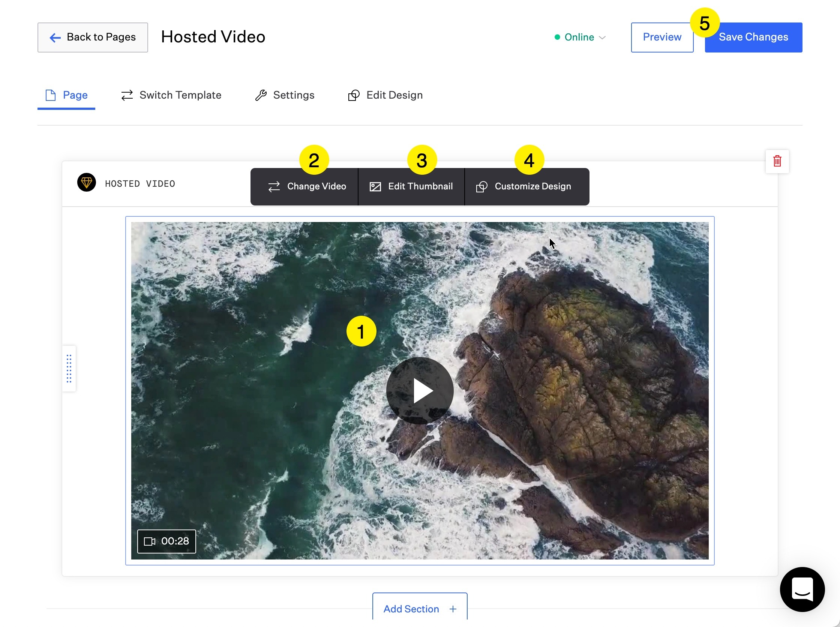Open the Settings tab

[285, 95]
